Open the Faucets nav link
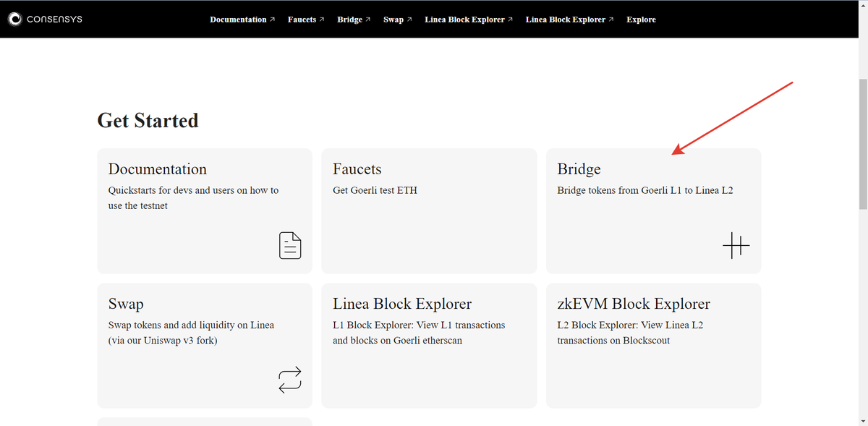 tap(306, 20)
